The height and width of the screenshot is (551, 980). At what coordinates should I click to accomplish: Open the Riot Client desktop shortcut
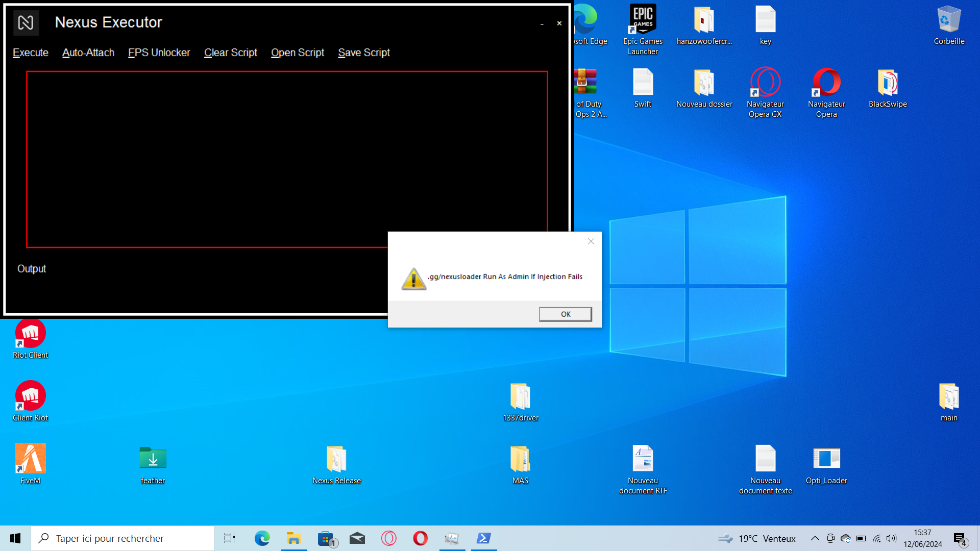[31, 335]
